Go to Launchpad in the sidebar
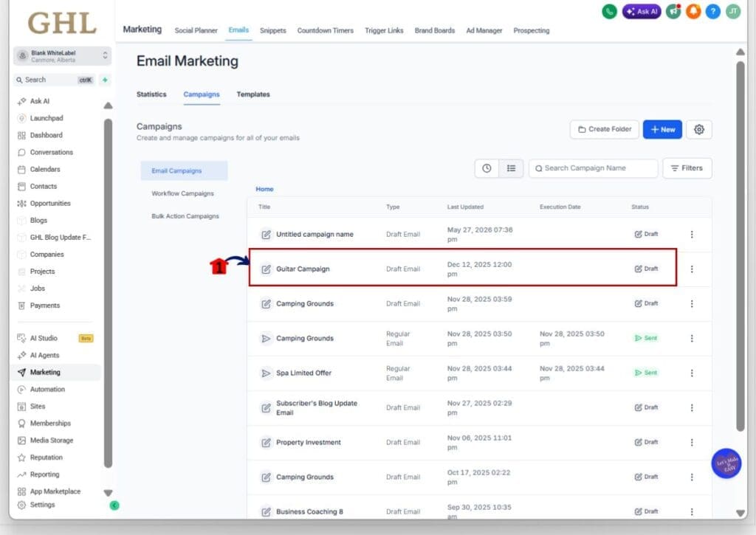 pos(47,118)
